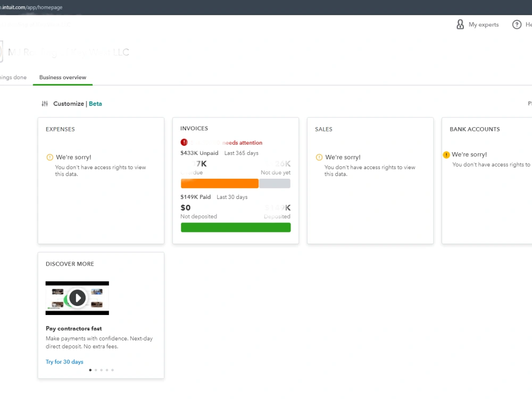Click the Expenses card warning icon
532x399 pixels.
pyautogui.click(x=49, y=157)
